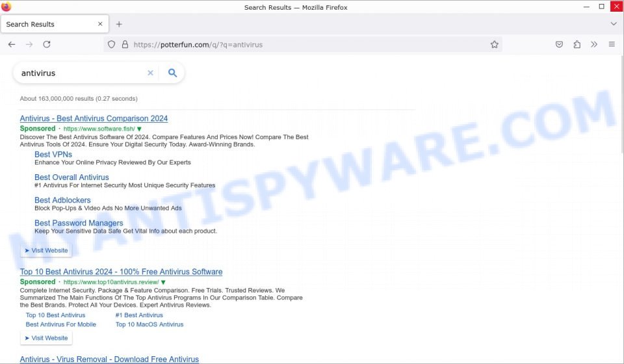Click Visit Website under top10antivirus ad
The width and height of the screenshot is (624, 364).
coord(46,338)
